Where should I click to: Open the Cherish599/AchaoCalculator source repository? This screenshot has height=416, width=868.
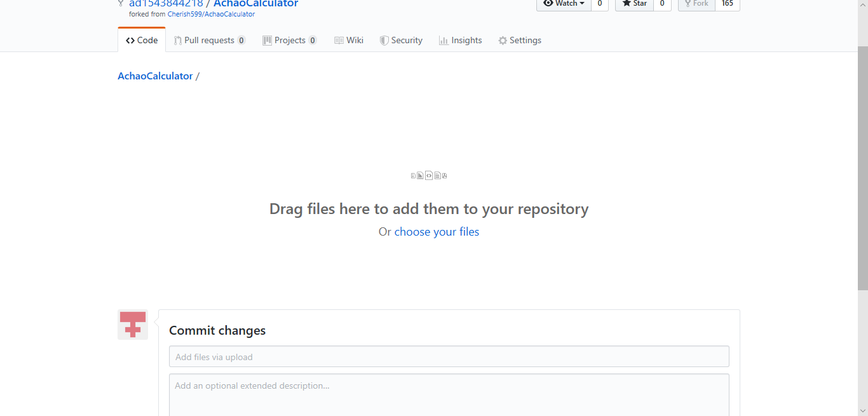(x=211, y=14)
